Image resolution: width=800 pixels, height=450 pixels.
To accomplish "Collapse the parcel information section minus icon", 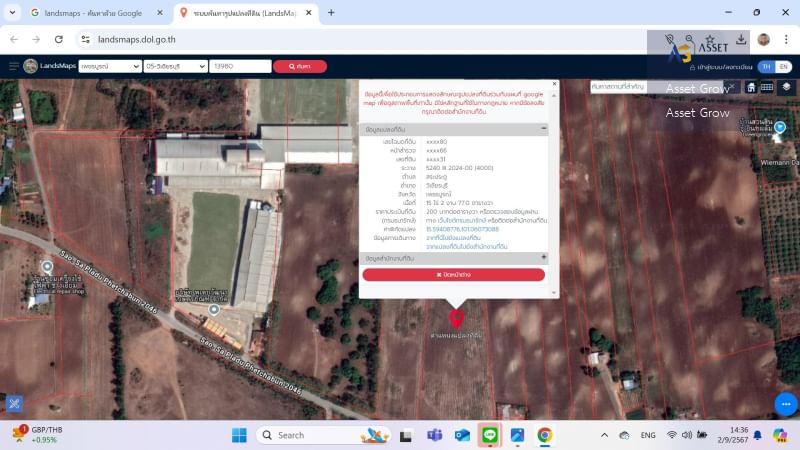I will pyautogui.click(x=543, y=129).
